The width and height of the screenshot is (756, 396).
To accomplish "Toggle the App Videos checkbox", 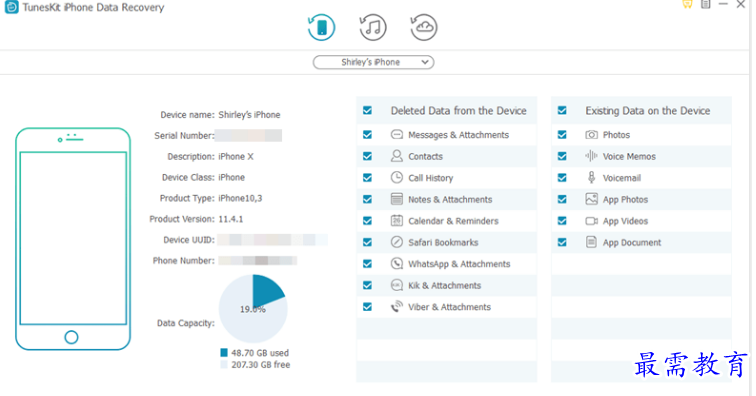I will (x=562, y=220).
